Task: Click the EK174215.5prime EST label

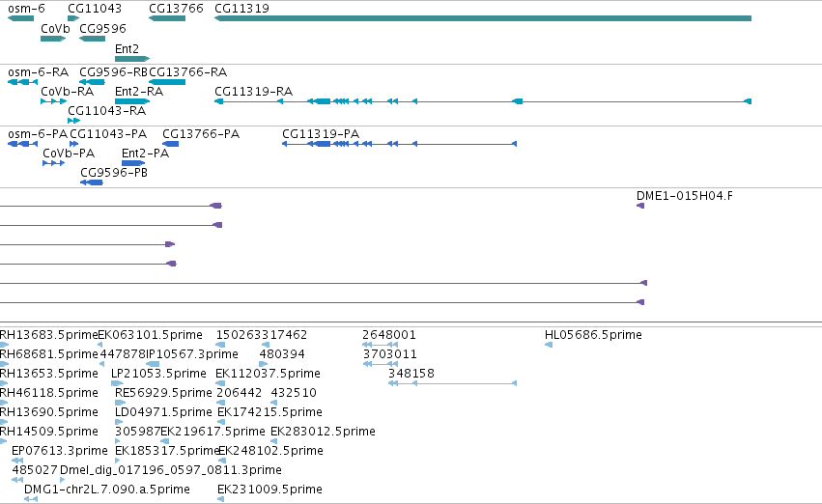Action: pos(270,412)
